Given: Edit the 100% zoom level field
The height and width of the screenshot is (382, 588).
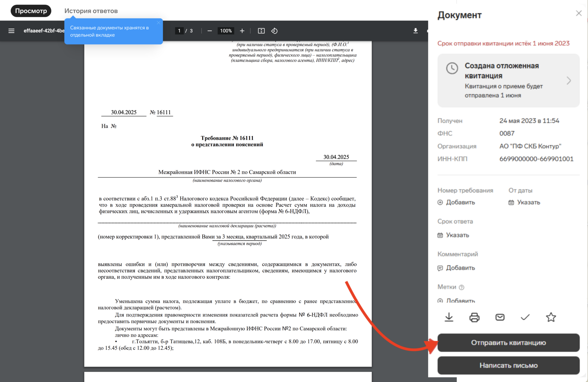Looking at the screenshot, I should 226,31.
